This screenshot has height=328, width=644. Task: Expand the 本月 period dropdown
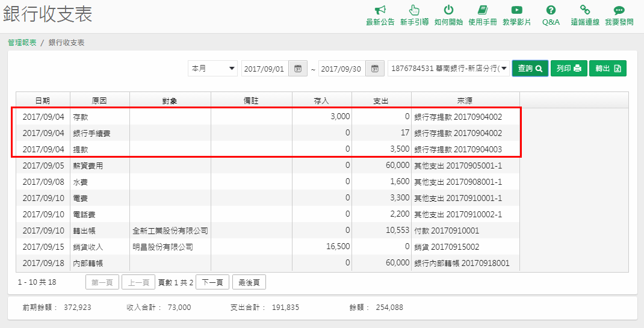[x=212, y=69]
